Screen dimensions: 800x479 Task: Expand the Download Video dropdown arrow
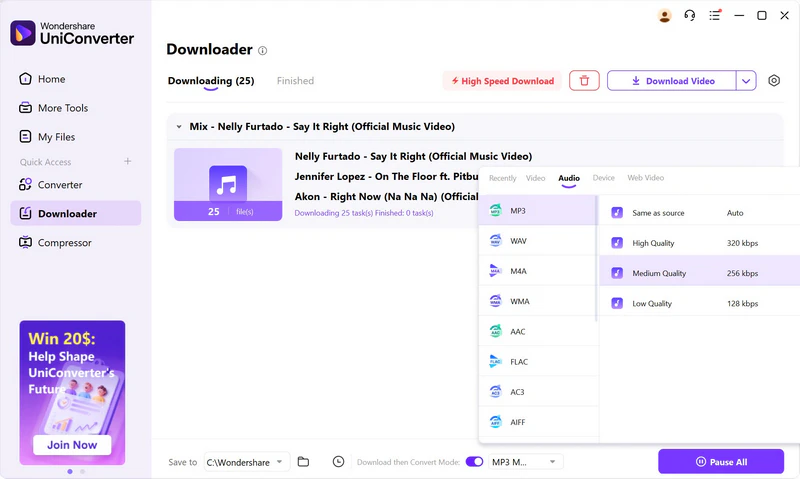(746, 81)
